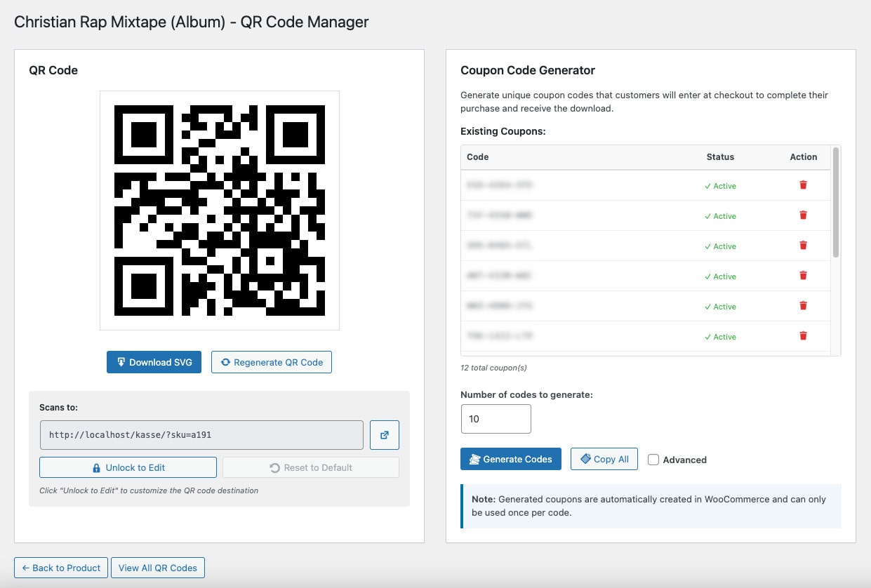Image resolution: width=871 pixels, height=588 pixels.
Task: Delete the fifth coupon in the list
Action: pyautogui.click(x=803, y=306)
